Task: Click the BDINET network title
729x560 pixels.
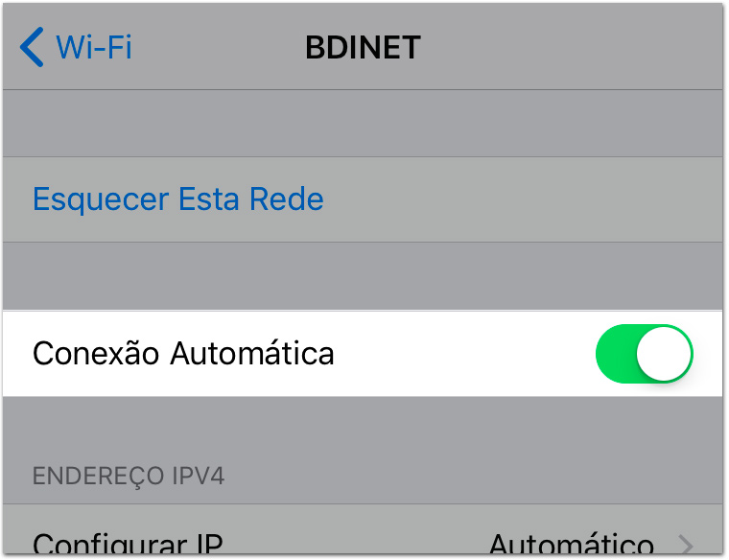Action: tap(364, 47)
